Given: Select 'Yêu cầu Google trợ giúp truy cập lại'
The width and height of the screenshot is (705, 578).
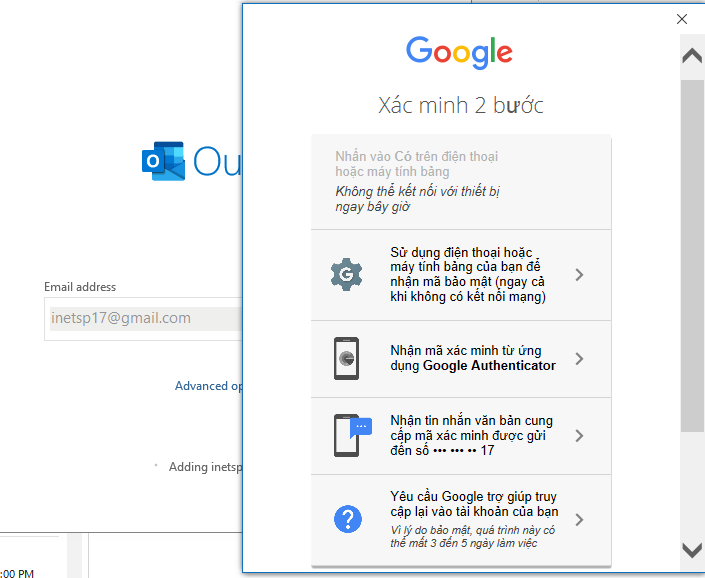Looking at the screenshot, I should click(461, 520).
